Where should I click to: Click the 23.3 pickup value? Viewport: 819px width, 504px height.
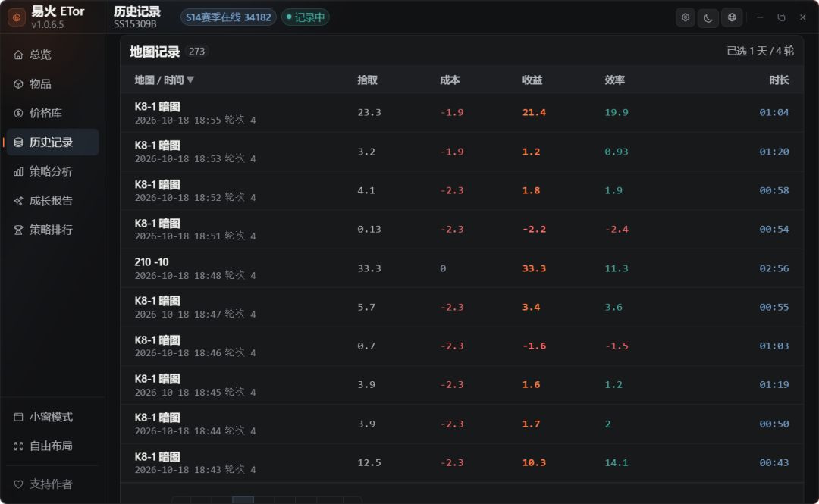(x=369, y=112)
